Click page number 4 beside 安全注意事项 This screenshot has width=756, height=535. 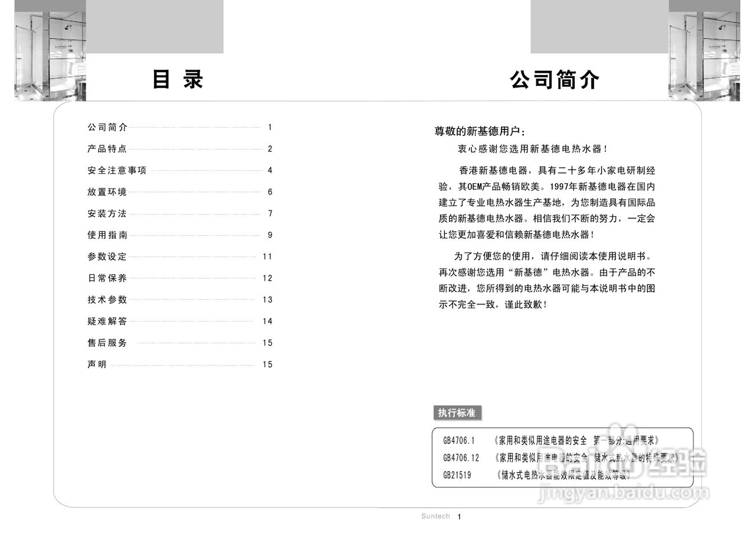(270, 170)
